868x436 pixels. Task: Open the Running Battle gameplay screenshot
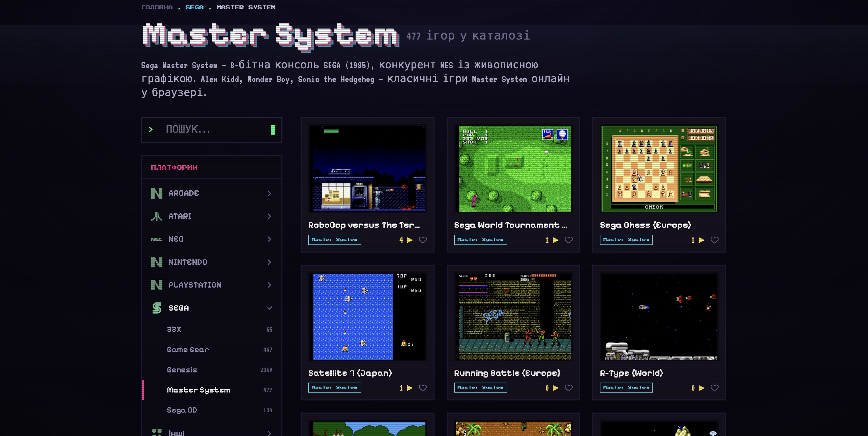pos(513,317)
